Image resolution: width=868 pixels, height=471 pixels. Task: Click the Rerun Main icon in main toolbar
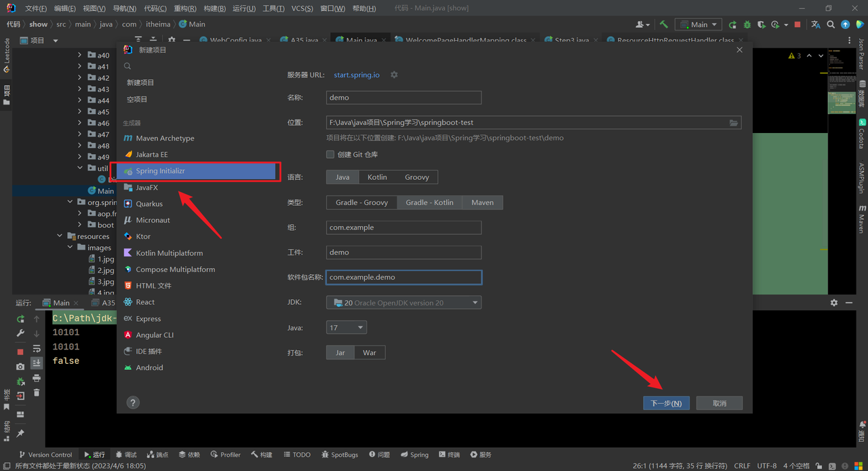point(732,24)
